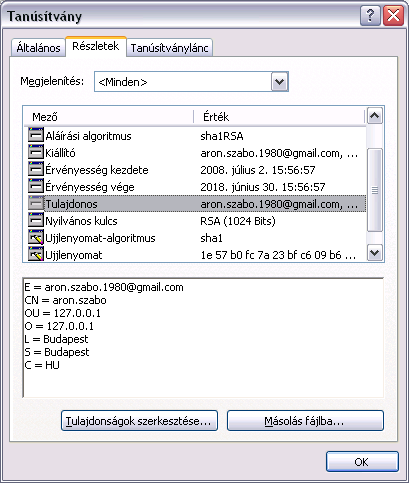This screenshot has height=483, width=409.
Task: Click the Érték column header
Action: tap(279, 117)
